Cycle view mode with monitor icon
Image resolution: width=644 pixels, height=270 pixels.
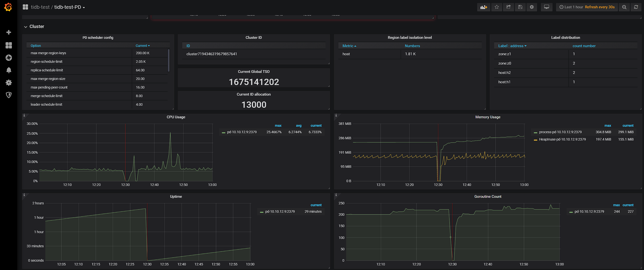point(546,7)
